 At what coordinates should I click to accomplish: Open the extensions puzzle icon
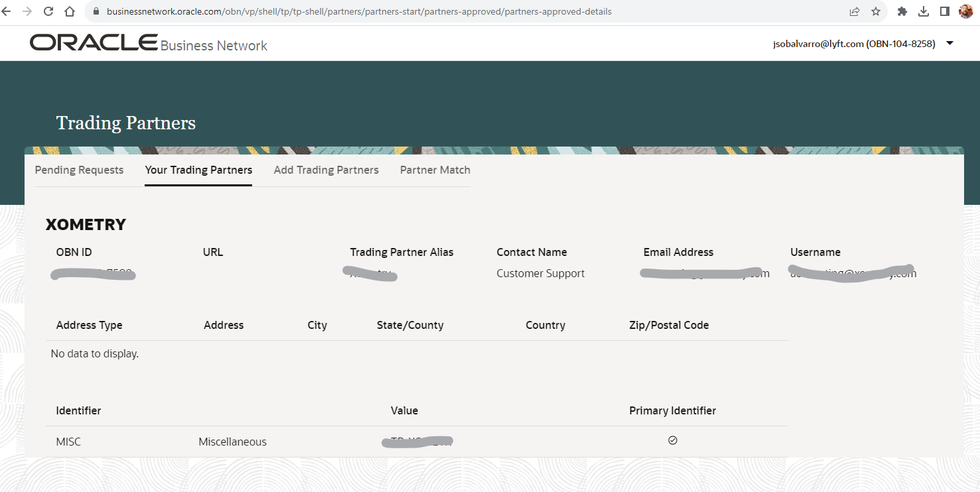902,11
